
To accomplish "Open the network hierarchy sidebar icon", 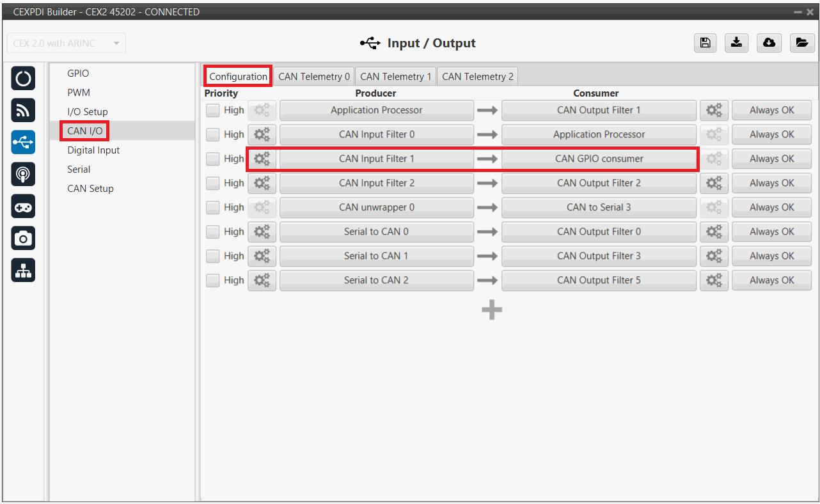I will (23, 271).
